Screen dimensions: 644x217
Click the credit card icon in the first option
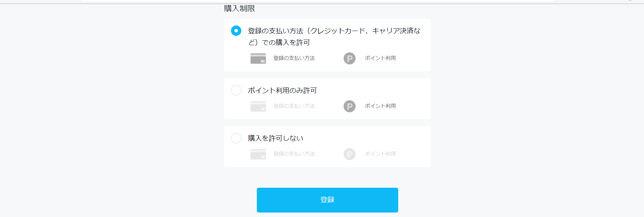click(x=258, y=59)
